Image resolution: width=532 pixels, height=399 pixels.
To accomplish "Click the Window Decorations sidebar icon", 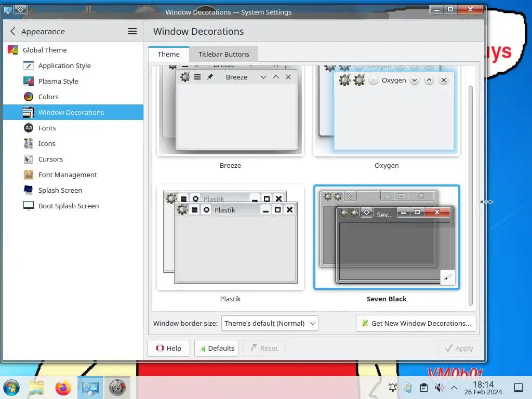I will coord(29,112).
